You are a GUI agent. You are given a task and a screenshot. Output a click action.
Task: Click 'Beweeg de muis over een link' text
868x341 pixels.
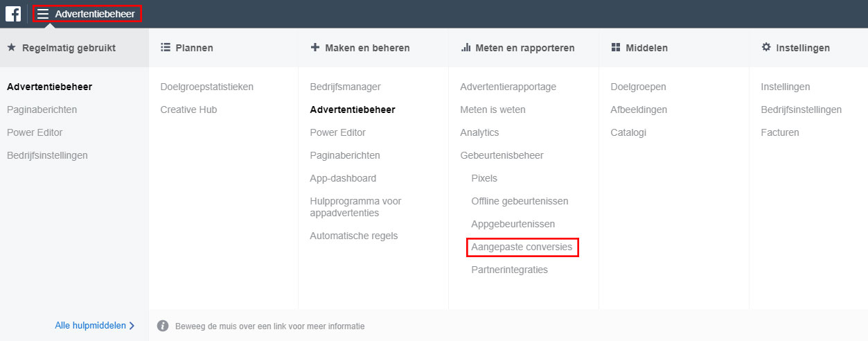pos(270,326)
